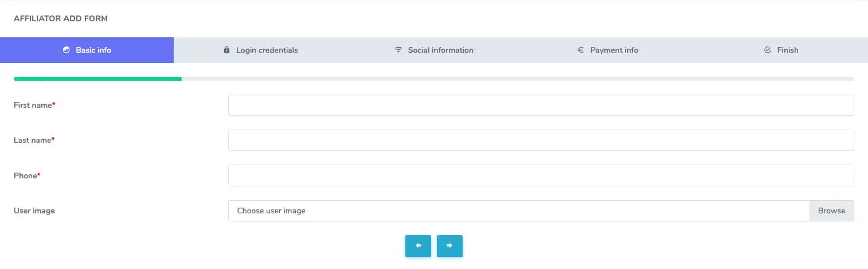The width and height of the screenshot is (868, 269).
Task: Open the Social information tab
Action: 440,50
